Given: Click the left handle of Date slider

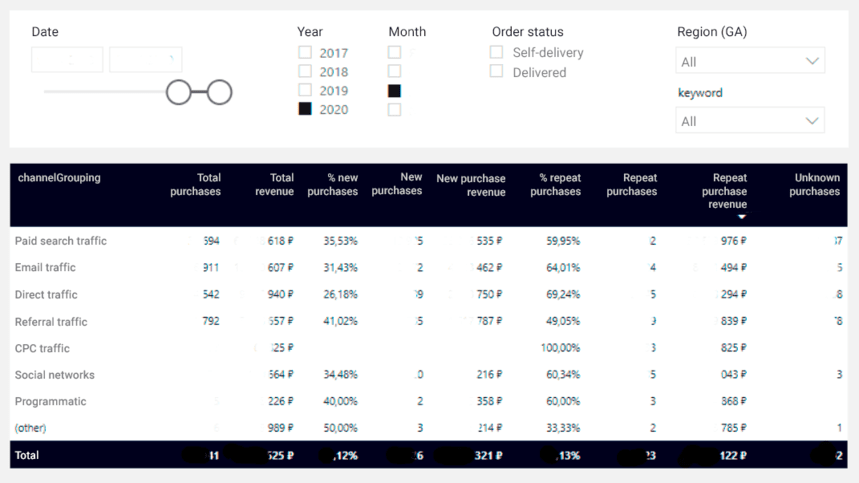Looking at the screenshot, I should tap(179, 93).
